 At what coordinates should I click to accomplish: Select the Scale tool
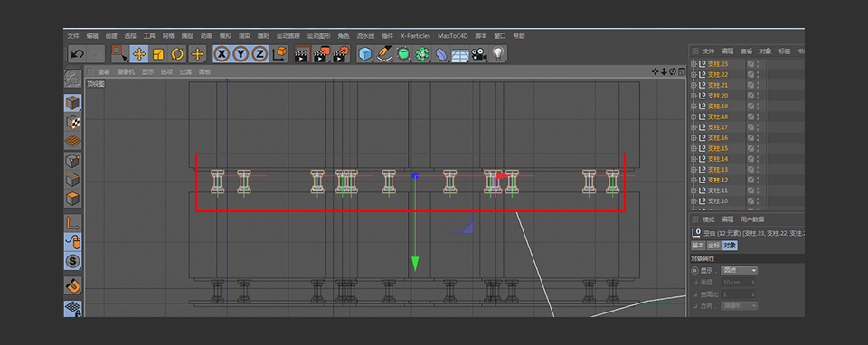[158, 54]
